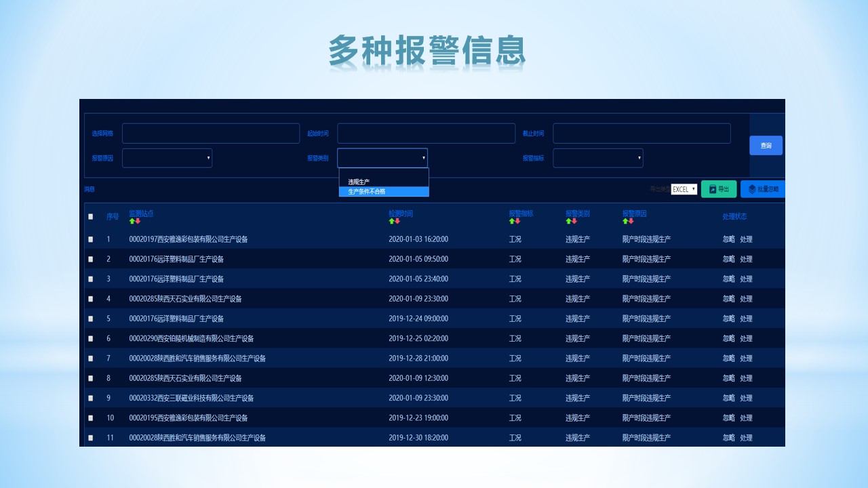868x488 pixels.
Task: Click time 2020-01-05 09:50:00
Action: tap(418, 259)
